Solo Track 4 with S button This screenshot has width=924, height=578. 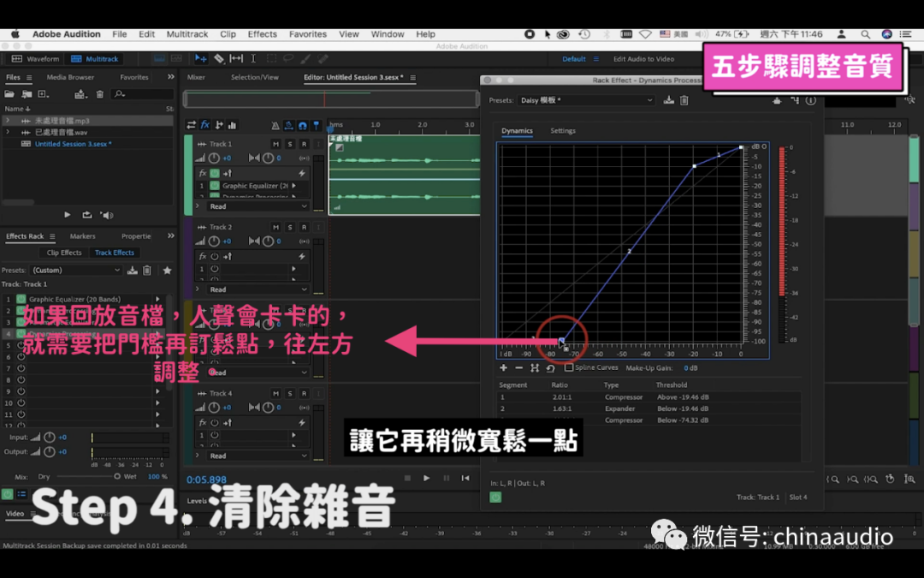click(290, 393)
